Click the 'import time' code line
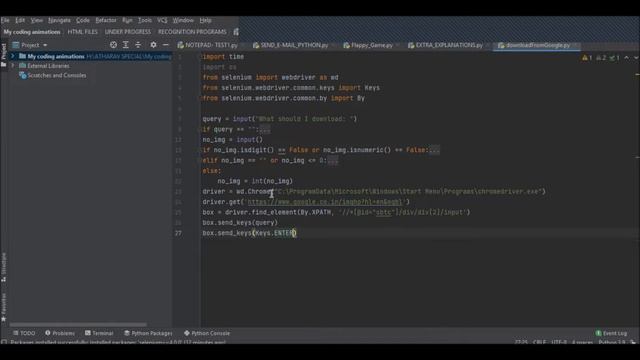This screenshot has height=360, width=640. click(223, 57)
